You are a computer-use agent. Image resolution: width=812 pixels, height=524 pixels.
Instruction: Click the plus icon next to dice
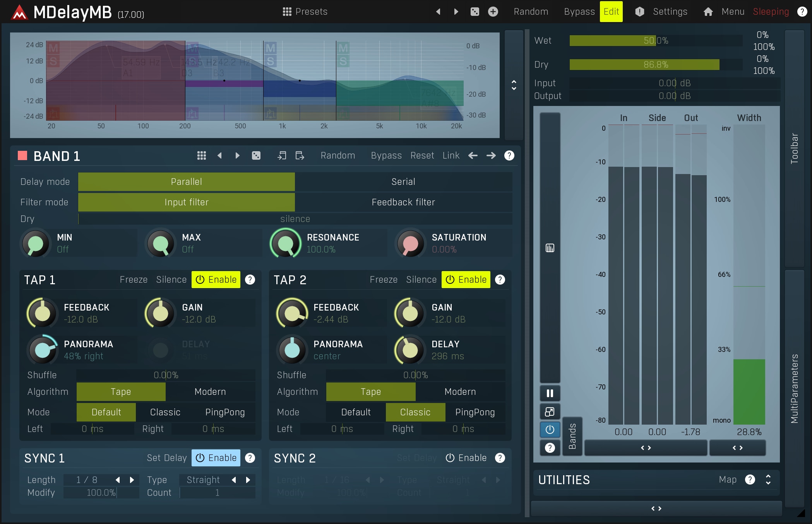[493, 12]
